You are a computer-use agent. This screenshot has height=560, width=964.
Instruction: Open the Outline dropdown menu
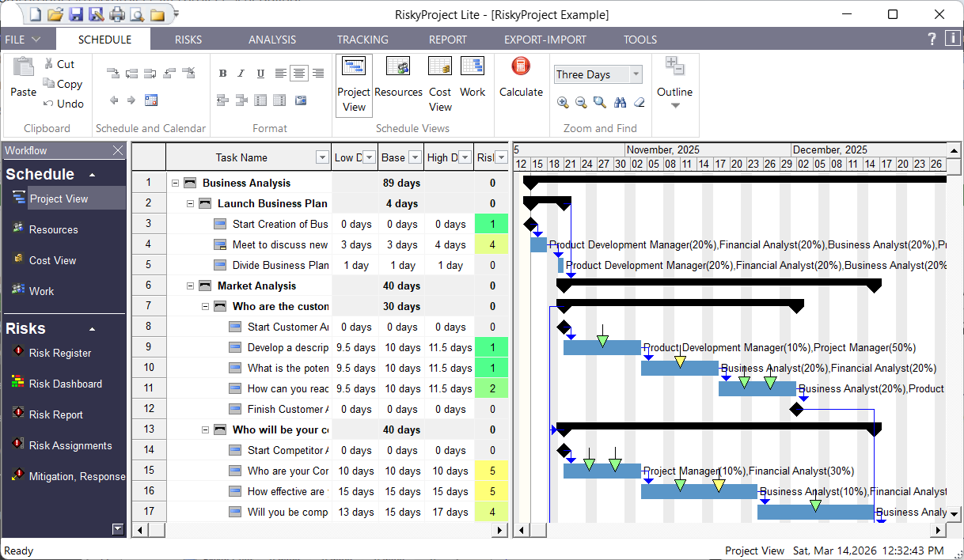674,103
